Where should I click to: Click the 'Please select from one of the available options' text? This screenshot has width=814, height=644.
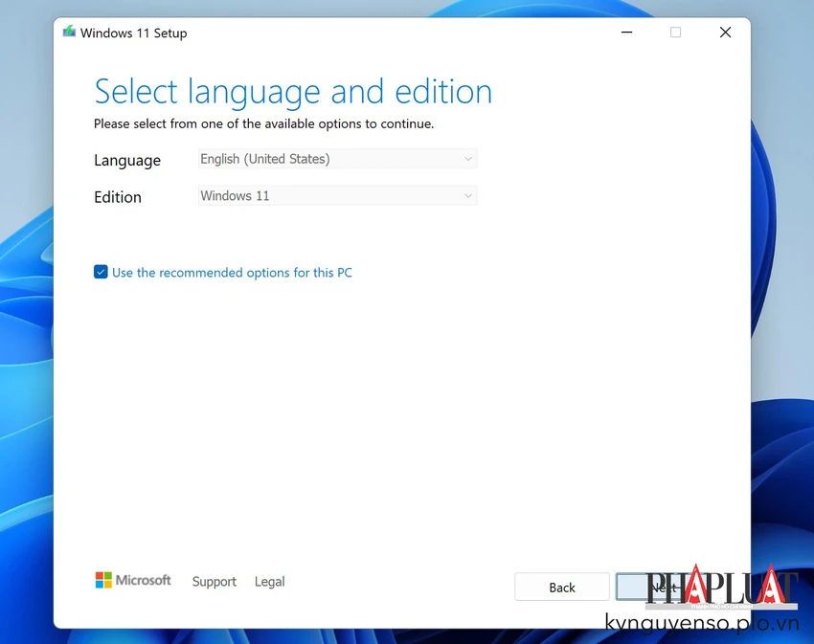263,124
